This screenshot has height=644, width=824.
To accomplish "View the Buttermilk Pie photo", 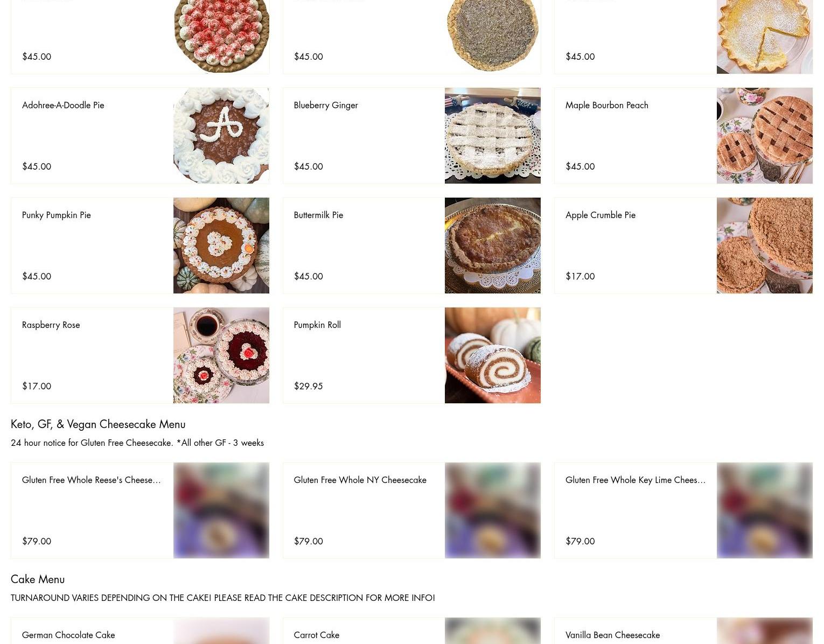I will [492, 246].
